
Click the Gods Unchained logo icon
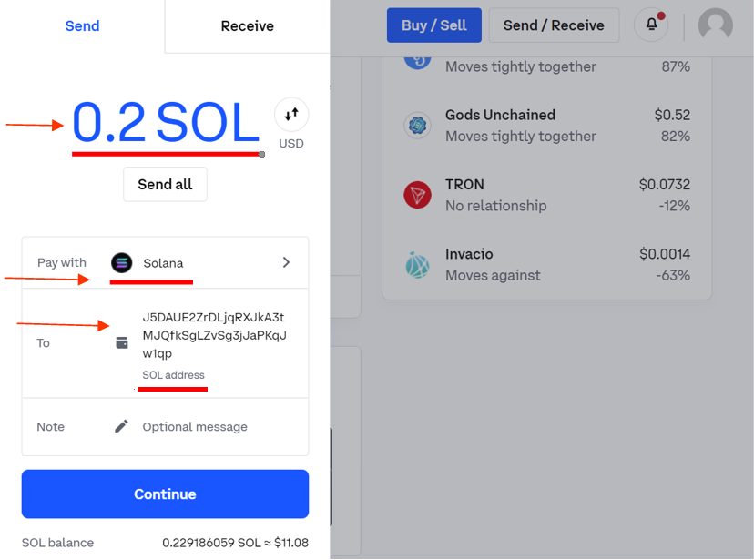(x=417, y=126)
